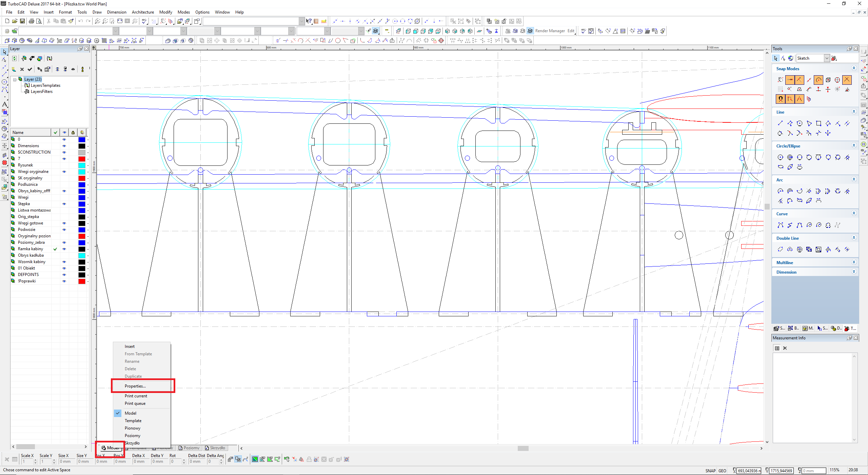The height and width of the screenshot is (475, 868).
Task: Open the Sketch dropdown in Tools panel
Action: 827,58
